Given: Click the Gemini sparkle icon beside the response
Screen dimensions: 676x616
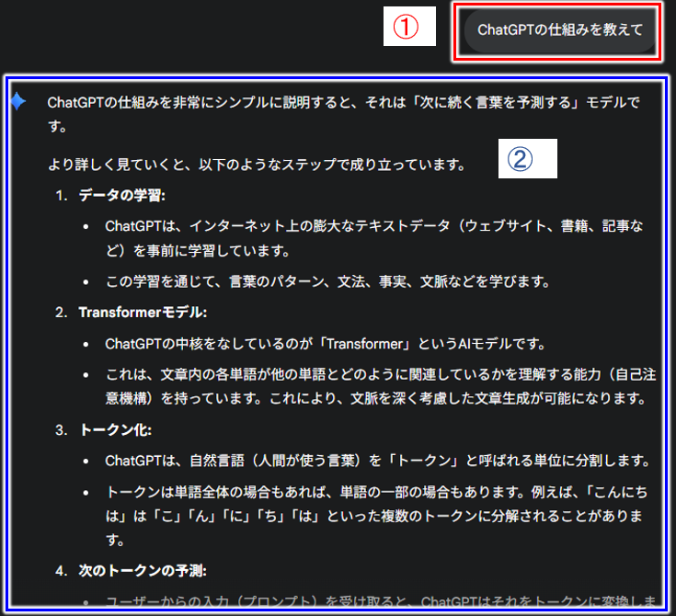Looking at the screenshot, I should click(x=18, y=102).
